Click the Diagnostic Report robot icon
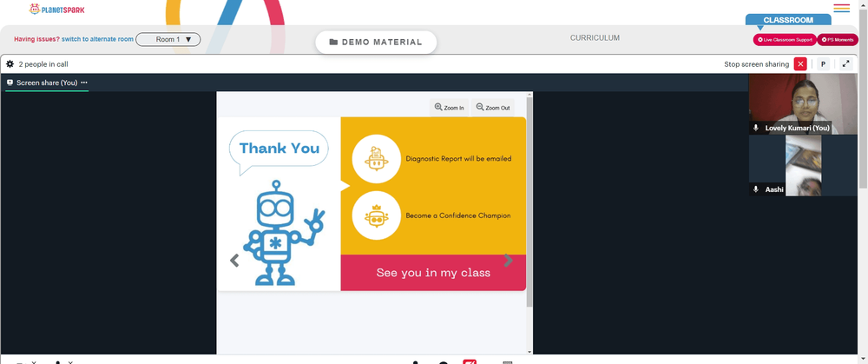 (377, 159)
